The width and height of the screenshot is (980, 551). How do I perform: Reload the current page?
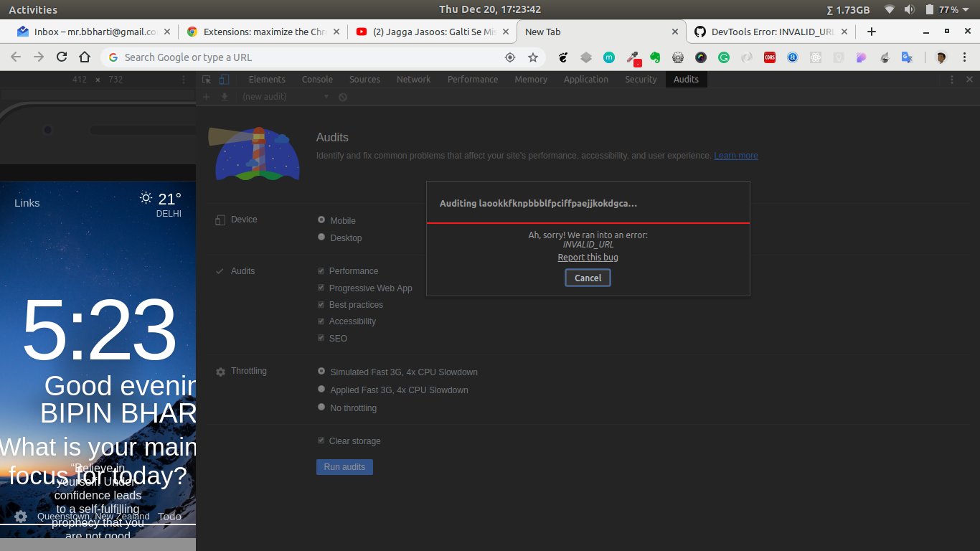point(61,57)
